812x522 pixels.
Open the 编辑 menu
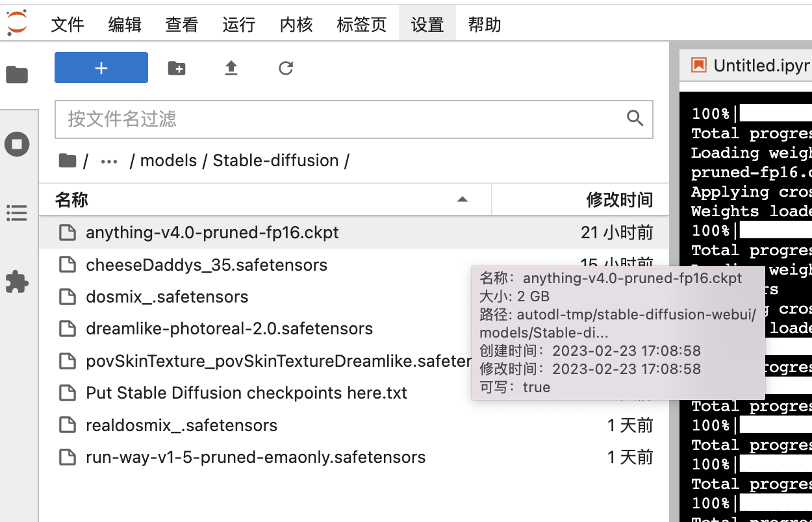pos(125,25)
